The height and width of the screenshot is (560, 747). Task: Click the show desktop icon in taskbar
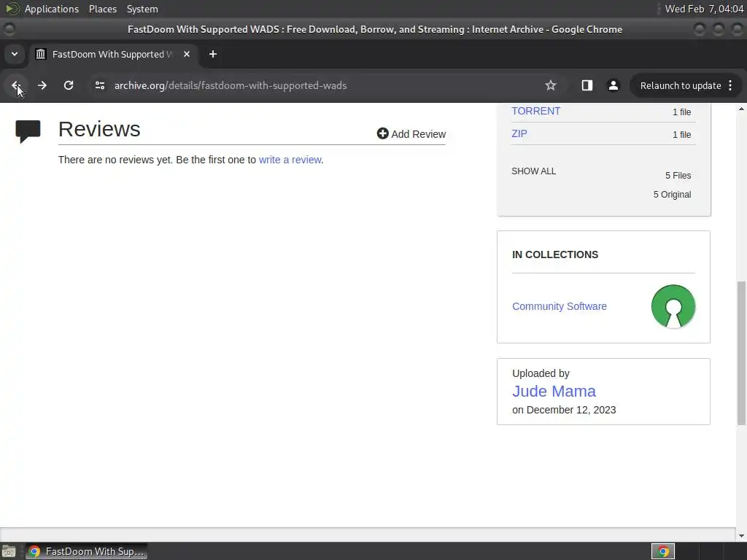pos(9,551)
